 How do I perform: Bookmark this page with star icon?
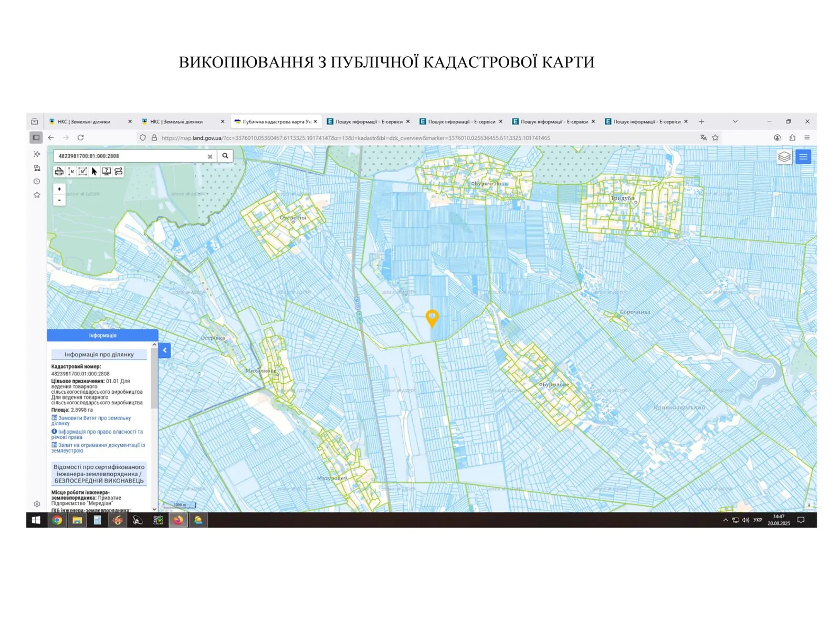pos(715,138)
